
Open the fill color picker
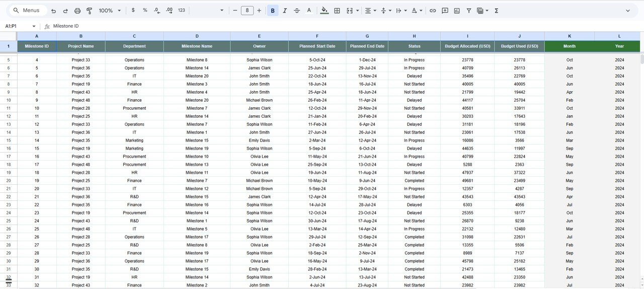[x=324, y=11]
